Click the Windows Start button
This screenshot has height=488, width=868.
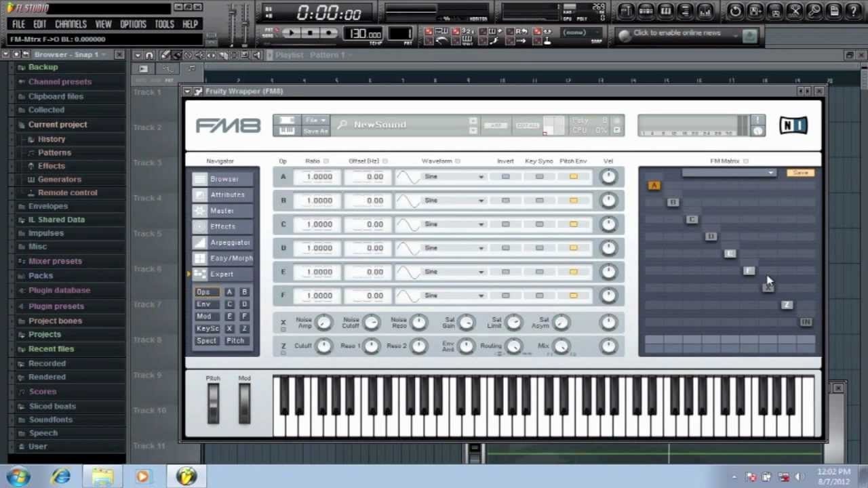[20, 476]
